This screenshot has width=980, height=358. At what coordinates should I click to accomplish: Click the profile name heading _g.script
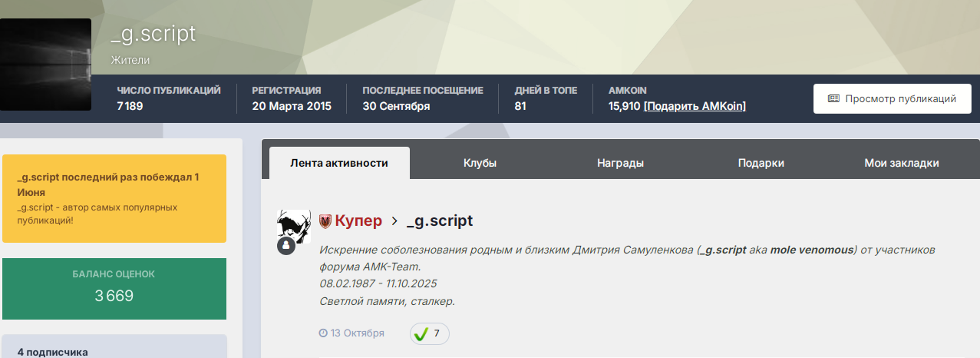click(153, 34)
